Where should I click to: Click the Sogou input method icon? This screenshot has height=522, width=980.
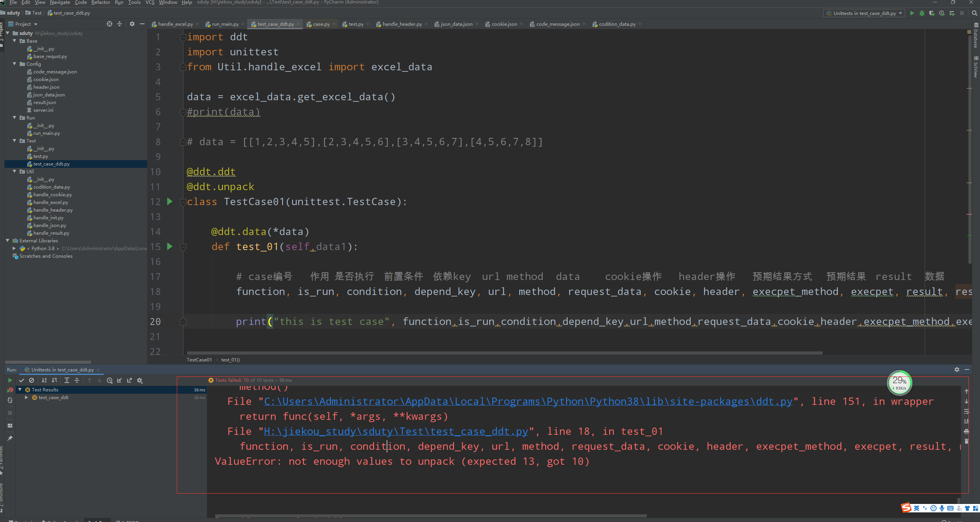[907, 508]
